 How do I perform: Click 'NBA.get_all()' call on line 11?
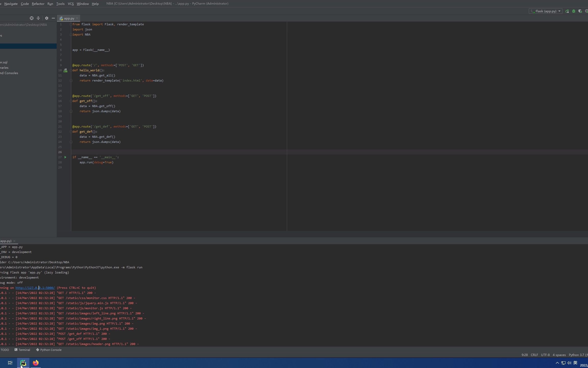pos(104,75)
